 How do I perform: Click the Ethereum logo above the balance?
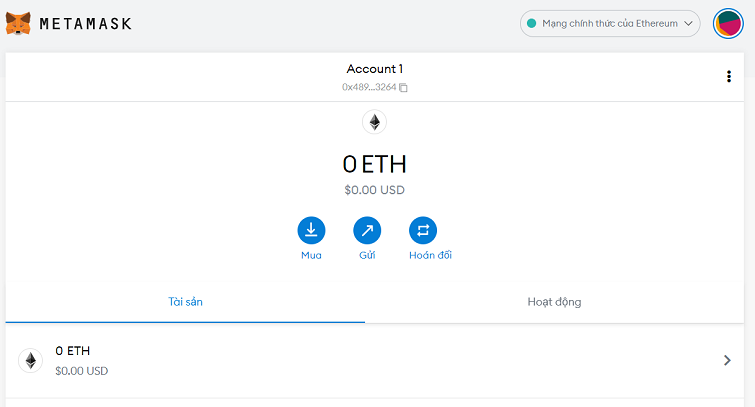pyautogui.click(x=375, y=122)
